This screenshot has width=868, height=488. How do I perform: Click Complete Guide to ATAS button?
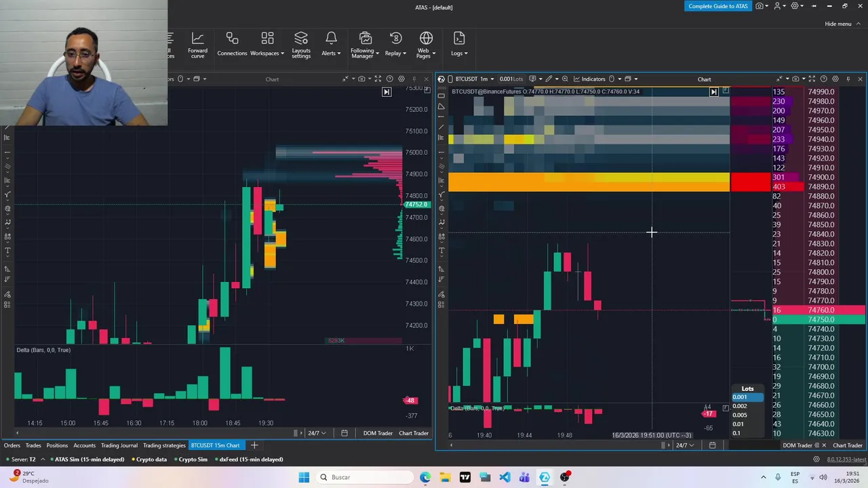718,6
